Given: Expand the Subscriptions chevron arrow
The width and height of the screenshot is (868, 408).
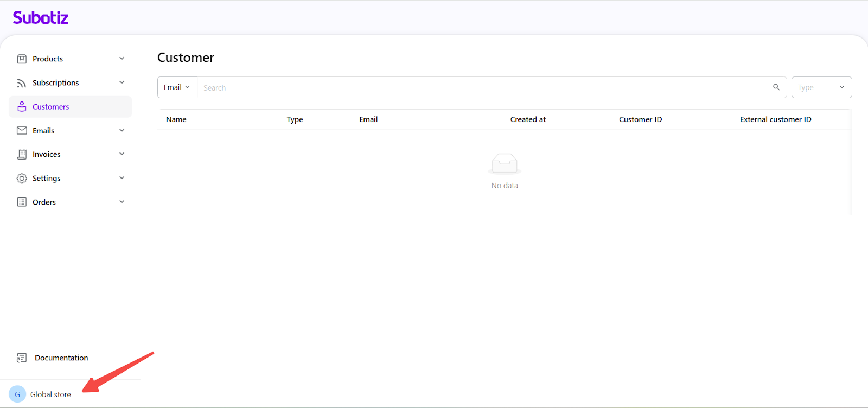Looking at the screenshot, I should 122,82.
